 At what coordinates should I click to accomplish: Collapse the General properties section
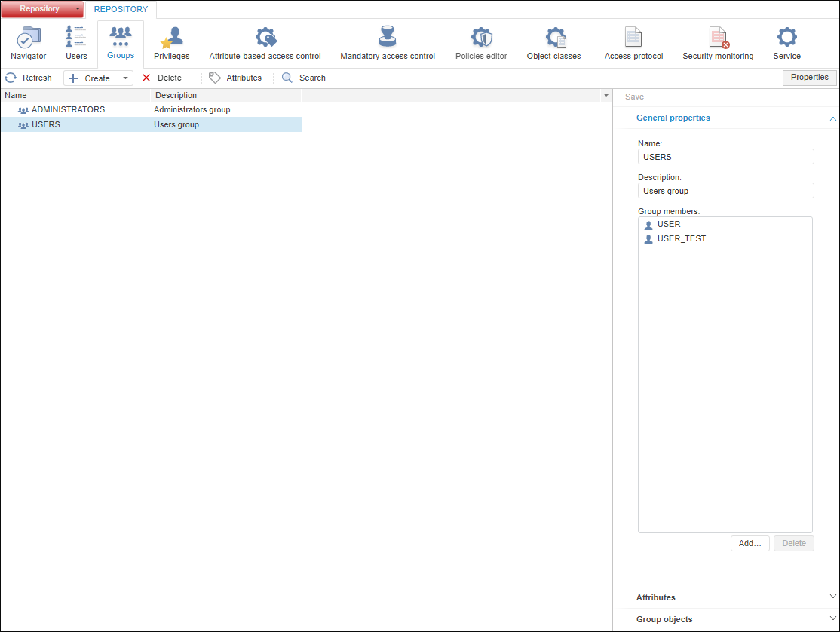click(x=832, y=118)
